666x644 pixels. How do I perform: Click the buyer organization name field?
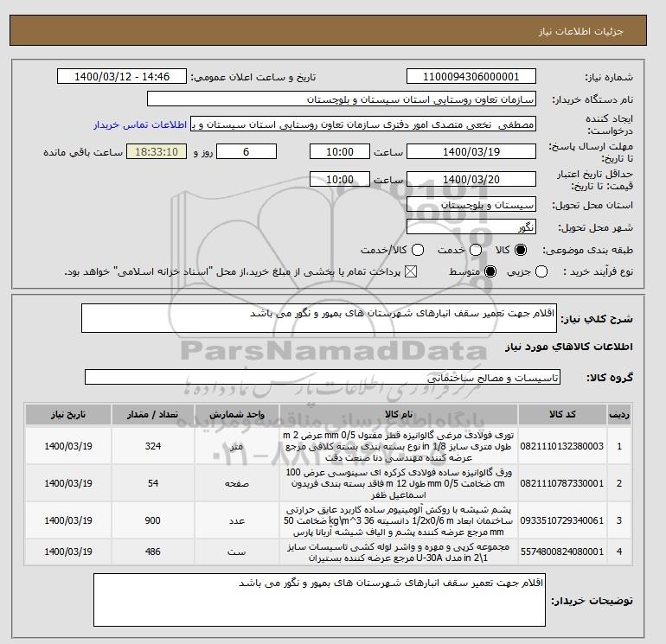[x=342, y=99]
